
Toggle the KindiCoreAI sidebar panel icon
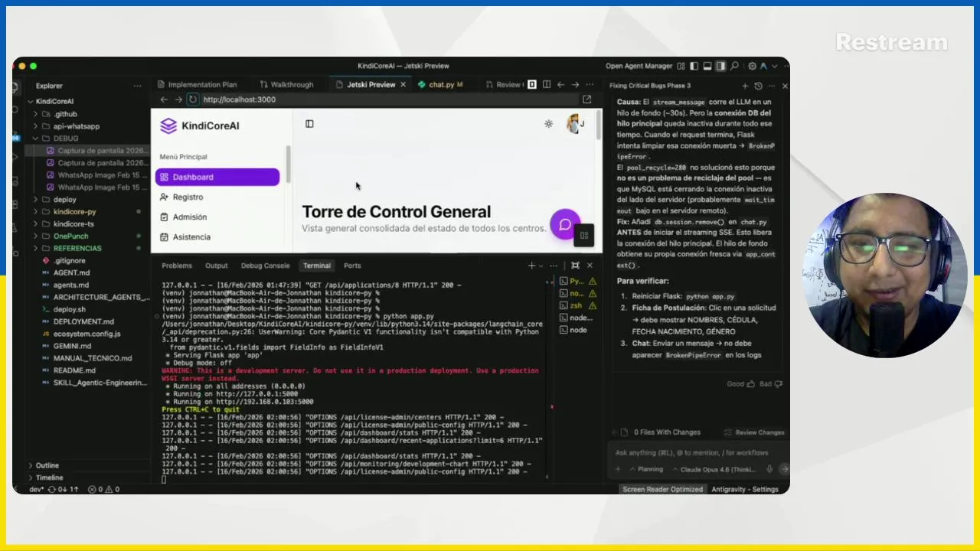tap(309, 124)
